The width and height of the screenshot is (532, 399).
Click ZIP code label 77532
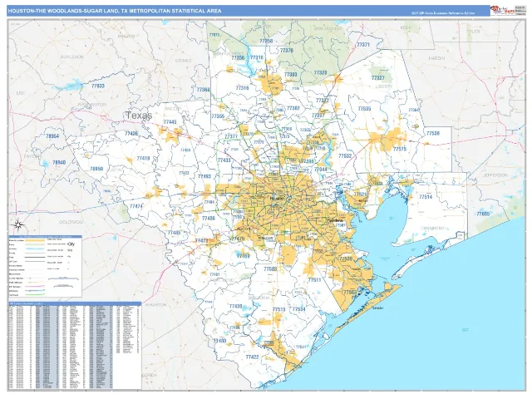345,156
